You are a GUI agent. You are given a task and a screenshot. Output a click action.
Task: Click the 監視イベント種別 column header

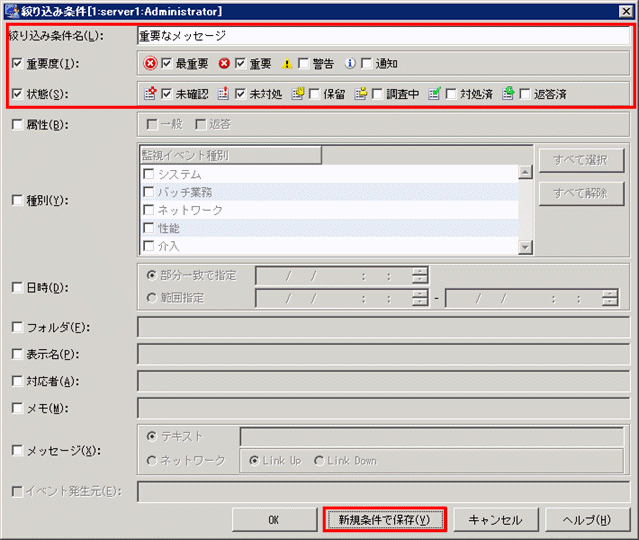pos(231,155)
